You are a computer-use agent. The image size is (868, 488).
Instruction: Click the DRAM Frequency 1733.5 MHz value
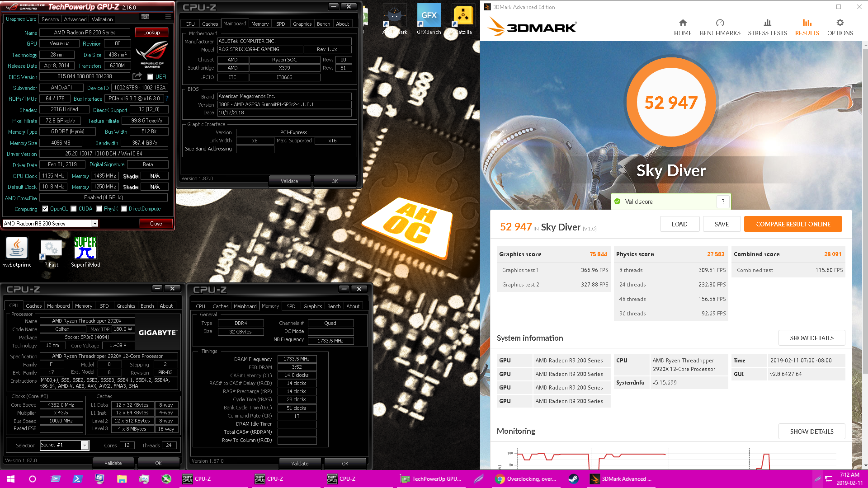[297, 359]
